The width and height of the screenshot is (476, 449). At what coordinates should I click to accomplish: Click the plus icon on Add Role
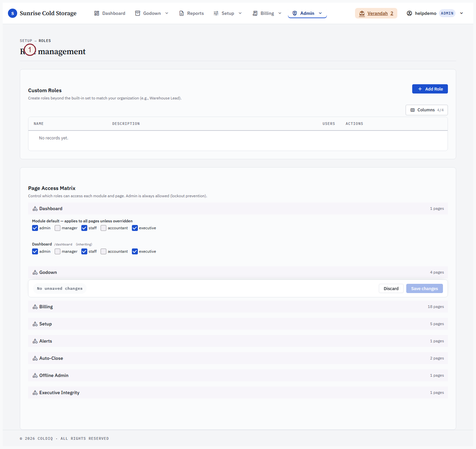[420, 89]
